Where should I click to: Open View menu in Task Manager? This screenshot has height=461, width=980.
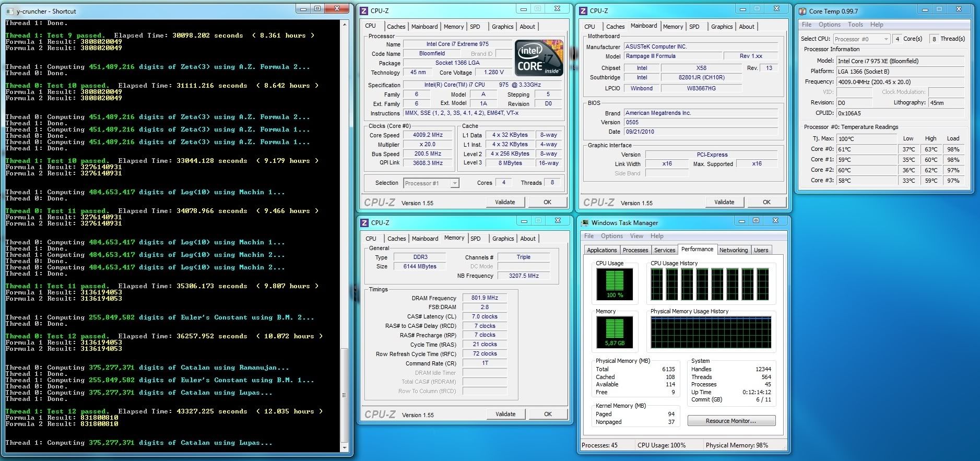[636, 236]
